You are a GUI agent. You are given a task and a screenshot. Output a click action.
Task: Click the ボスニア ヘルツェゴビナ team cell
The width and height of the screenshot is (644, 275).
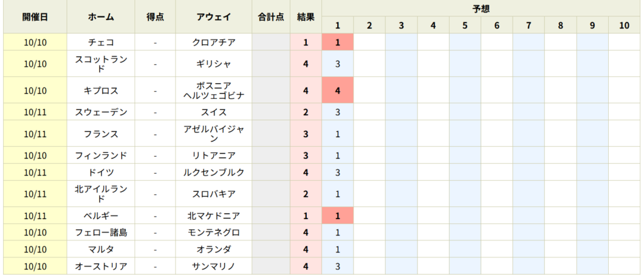click(x=214, y=91)
